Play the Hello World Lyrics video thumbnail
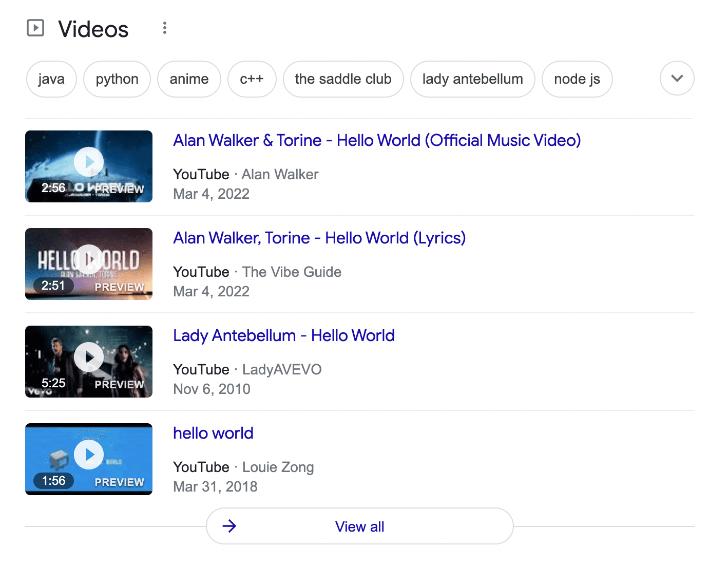Screen dimensions: 728x565 (89, 264)
